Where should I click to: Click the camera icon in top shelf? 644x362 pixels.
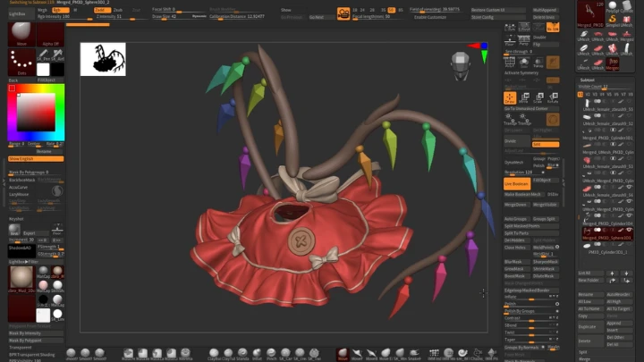click(x=343, y=13)
